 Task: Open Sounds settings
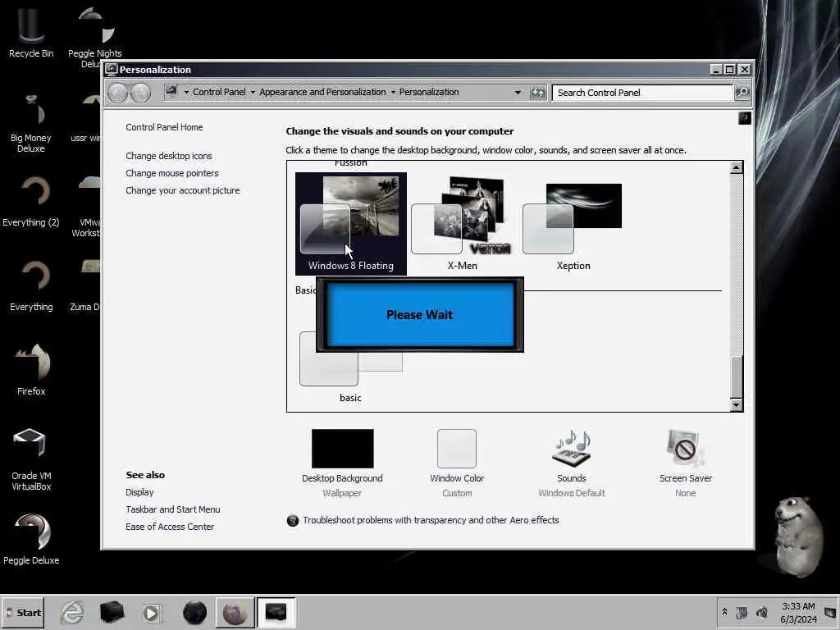(x=572, y=463)
